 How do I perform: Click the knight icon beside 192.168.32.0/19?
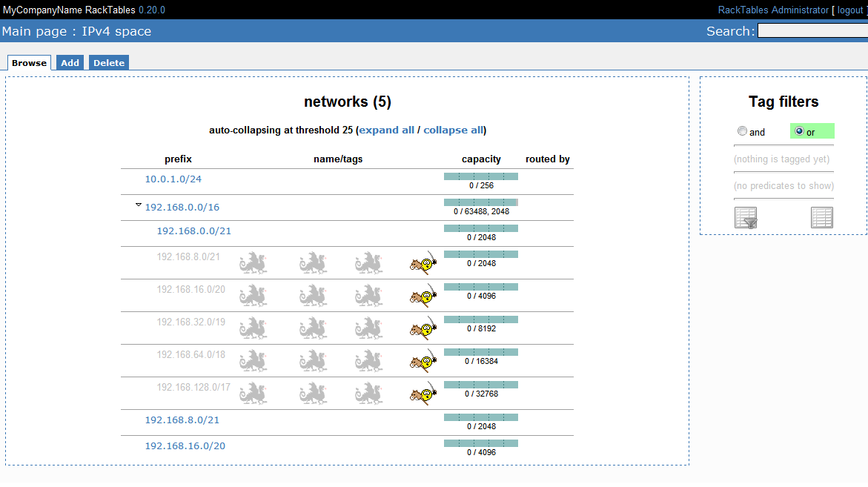pos(423,328)
